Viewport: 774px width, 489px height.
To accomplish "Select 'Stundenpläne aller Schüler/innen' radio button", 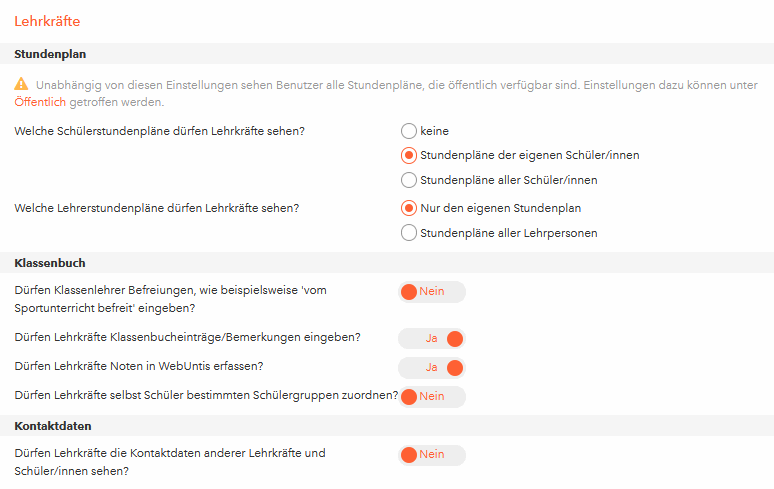I will (409, 180).
